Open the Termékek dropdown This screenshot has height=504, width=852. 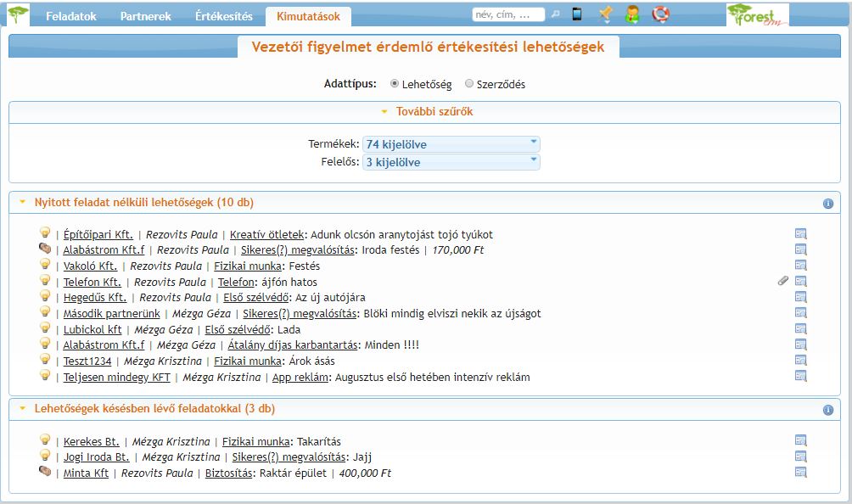(x=451, y=144)
